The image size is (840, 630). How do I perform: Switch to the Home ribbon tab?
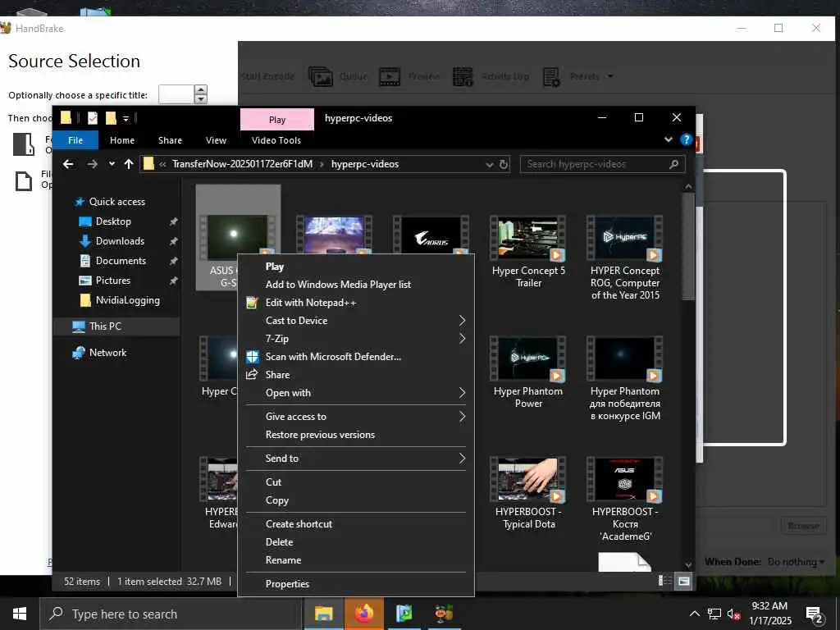(122, 140)
